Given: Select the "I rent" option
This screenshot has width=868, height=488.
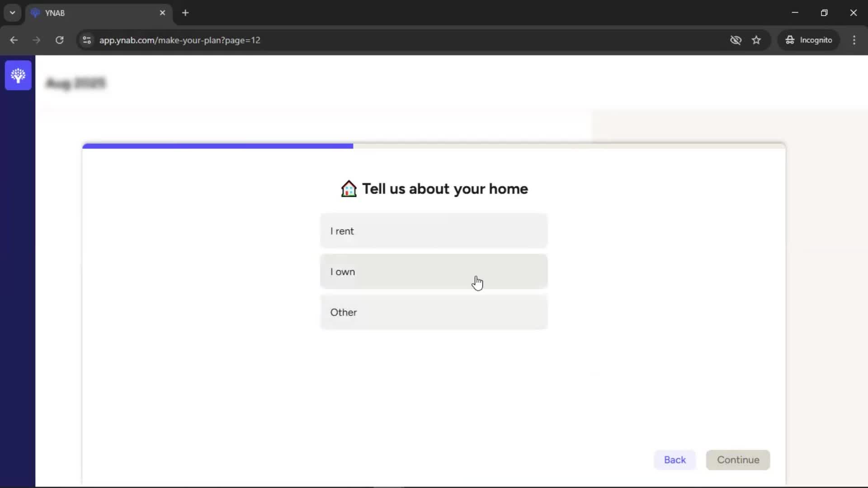Looking at the screenshot, I should pos(434,231).
